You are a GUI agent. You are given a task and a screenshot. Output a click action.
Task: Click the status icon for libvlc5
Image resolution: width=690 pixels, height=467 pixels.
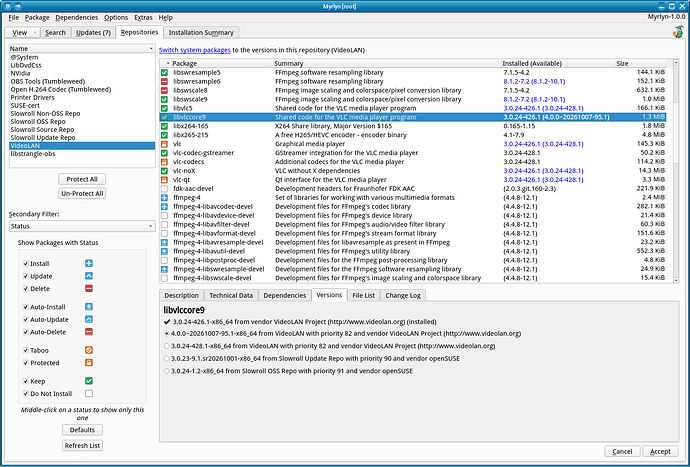pyautogui.click(x=164, y=108)
